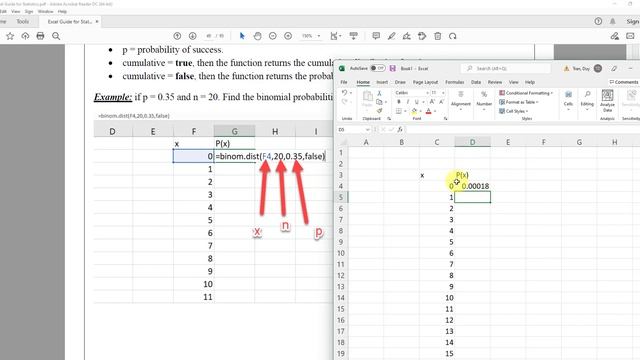Screen dimensions: 640x360
Task: Toggle Bold formatting in Excel
Action: pos(399,102)
